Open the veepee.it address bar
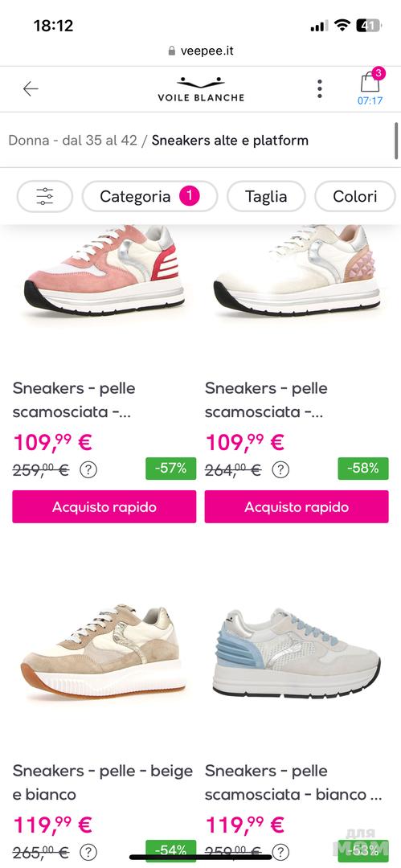The image size is (401, 868). pos(201,51)
